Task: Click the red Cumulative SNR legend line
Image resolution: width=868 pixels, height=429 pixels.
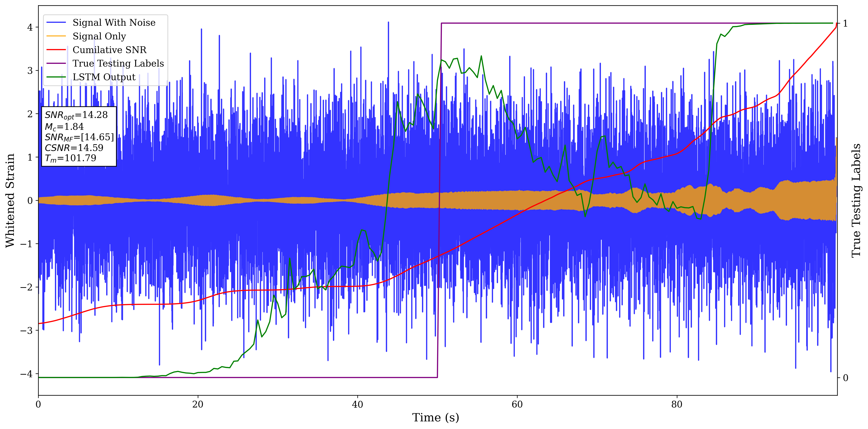Action: pyautogui.click(x=56, y=50)
